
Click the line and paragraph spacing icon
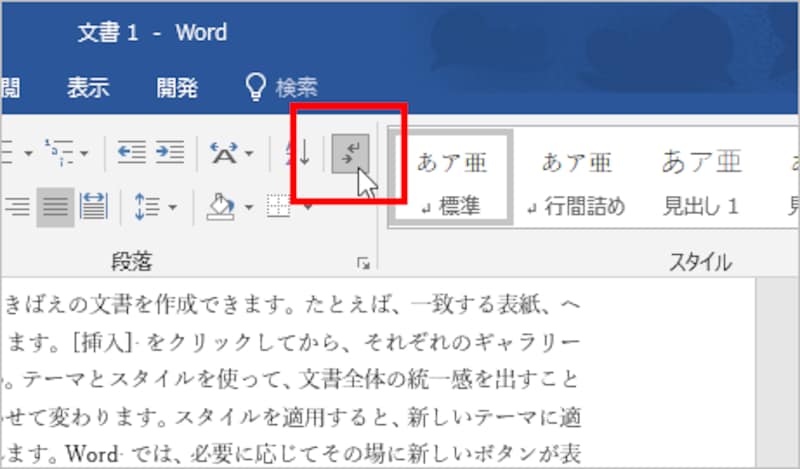pyautogui.click(x=147, y=207)
